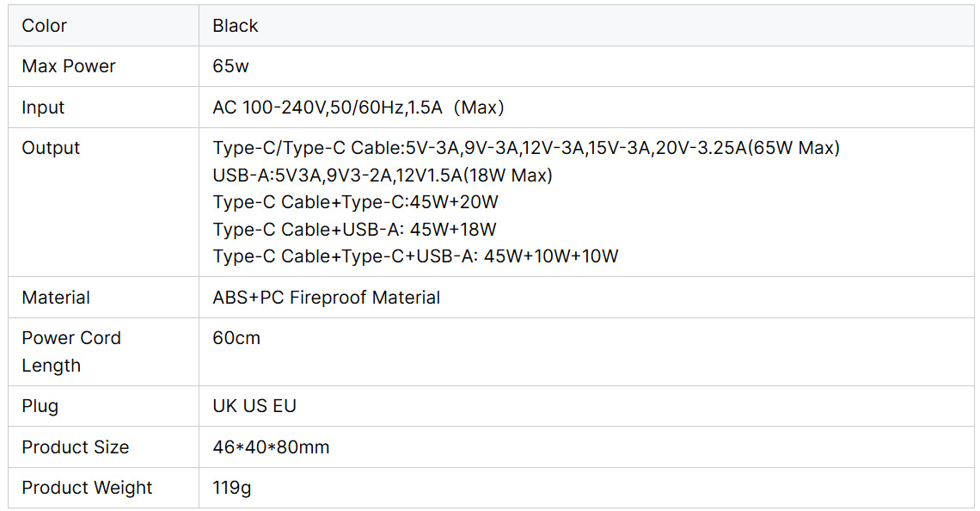Click the "UK US EU" plug value
Screen dimensions: 980x511
(254, 406)
